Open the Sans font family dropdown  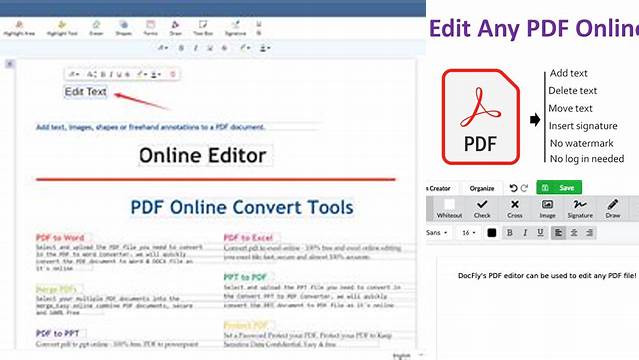437,233
